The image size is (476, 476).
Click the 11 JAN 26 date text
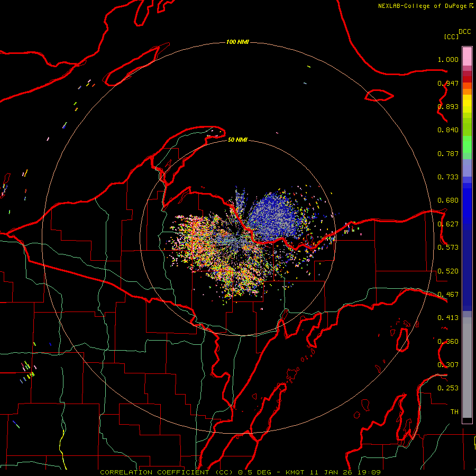tap(331, 472)
